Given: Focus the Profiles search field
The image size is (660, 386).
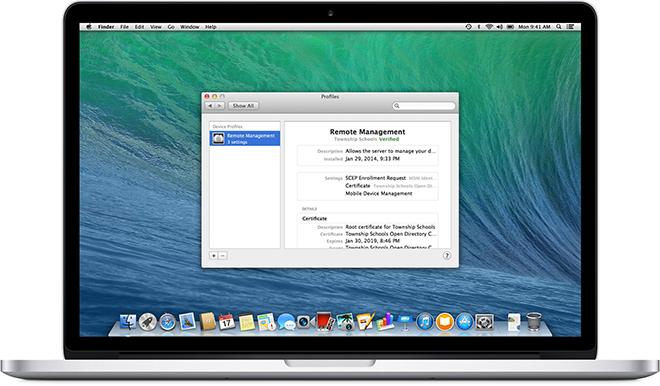Looking at the screenshot, I should point(424,106).
